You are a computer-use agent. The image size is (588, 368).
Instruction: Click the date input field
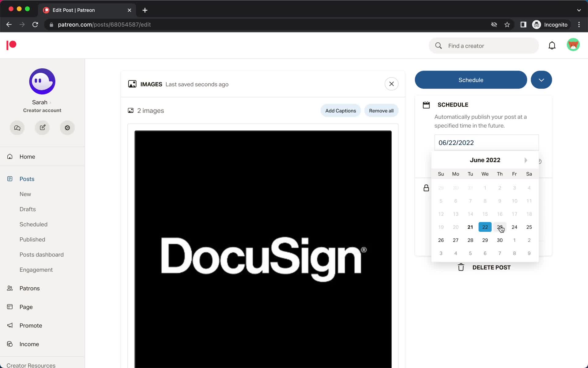(x=486, y=143)
